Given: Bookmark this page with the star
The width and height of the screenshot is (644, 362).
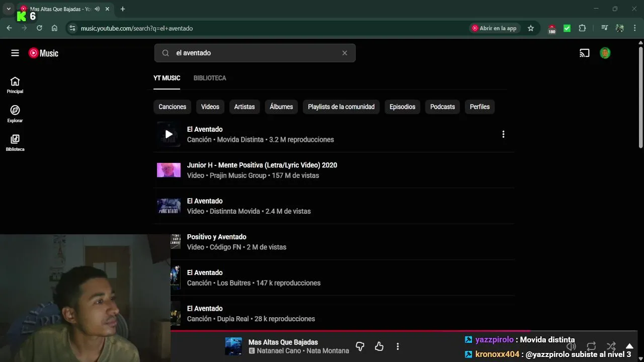Looking at the screenshot, I should (531, 28).
